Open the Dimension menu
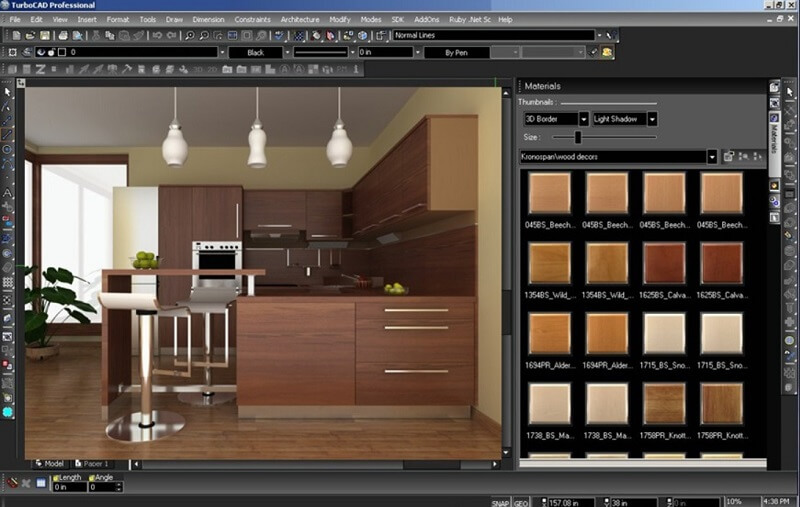Image resolution: width=800 pixels, height=507 pixels. coord(208,19)
